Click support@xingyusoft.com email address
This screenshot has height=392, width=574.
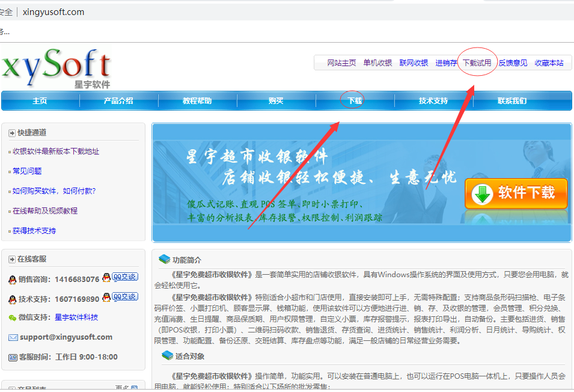point(66,337)
